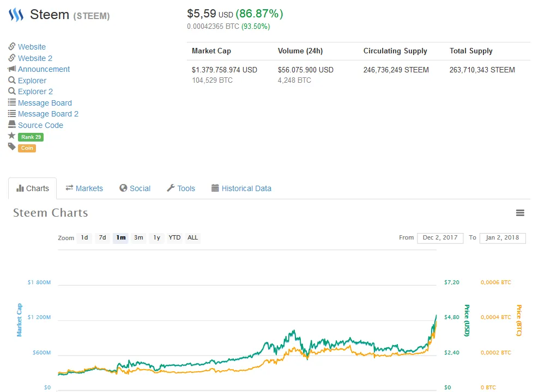The width and height of the screenshot is (545, 392).
Task: Click the list icon beside Message Board
Action: click(12, 102)
